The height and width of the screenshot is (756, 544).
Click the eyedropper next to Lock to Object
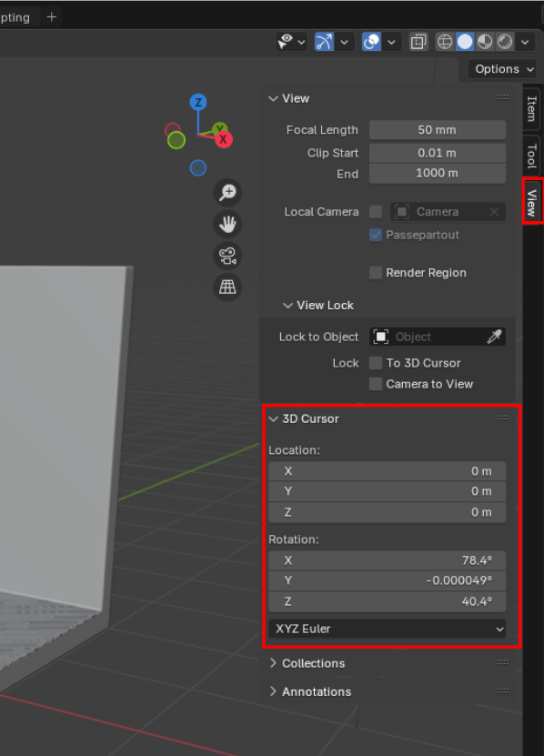coord(494,337)
